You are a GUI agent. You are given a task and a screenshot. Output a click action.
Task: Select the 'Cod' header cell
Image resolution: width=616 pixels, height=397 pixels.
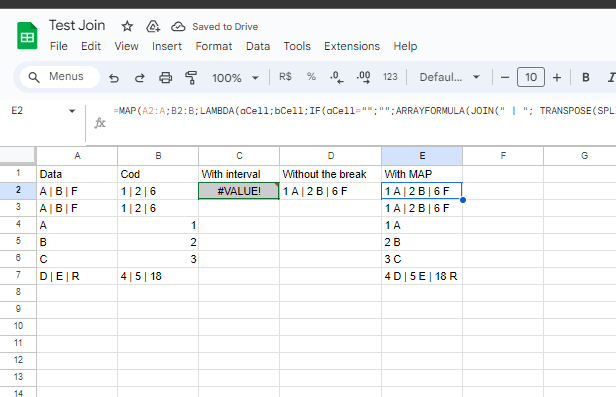click(158, 174)
